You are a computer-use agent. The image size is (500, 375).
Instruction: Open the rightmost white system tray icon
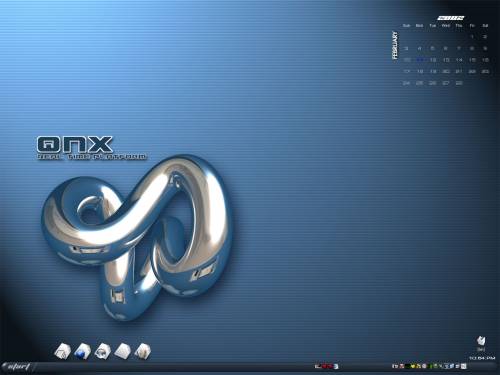(463, 366)
